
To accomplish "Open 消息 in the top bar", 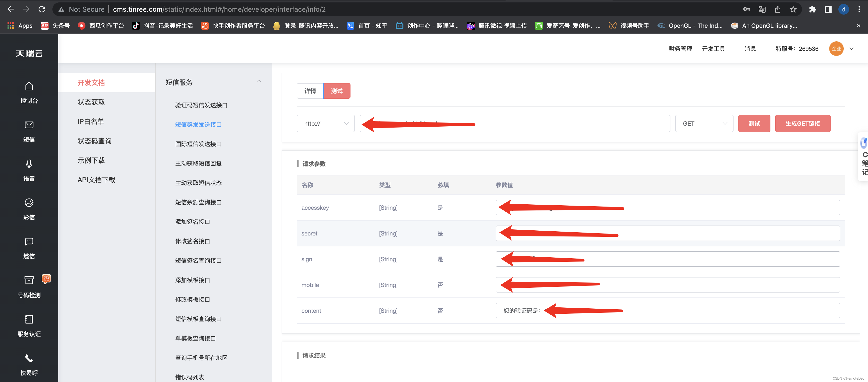I will point(751,49).
